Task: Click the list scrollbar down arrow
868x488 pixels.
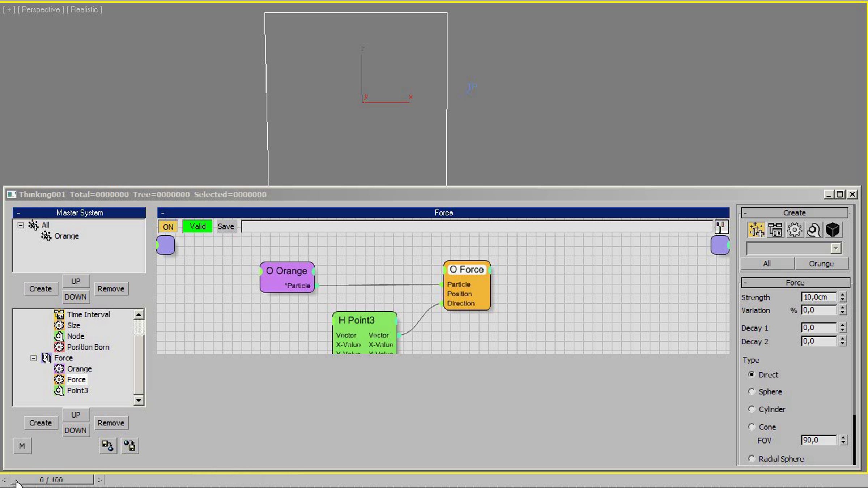Action: pyautogui.click(x=139, y=400)
